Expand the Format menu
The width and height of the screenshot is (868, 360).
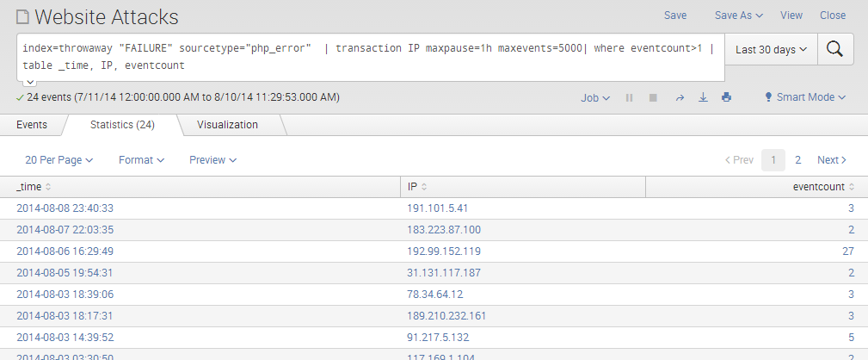pos(141,160)
